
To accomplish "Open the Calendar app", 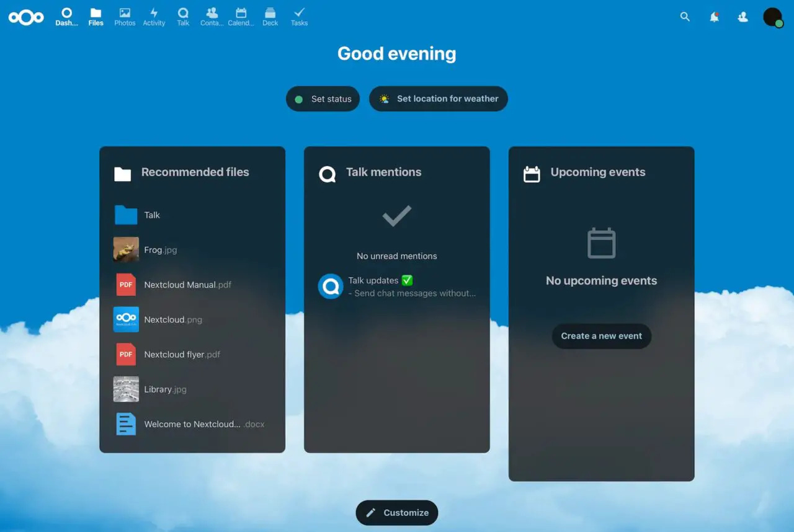I will pos(241,17).
